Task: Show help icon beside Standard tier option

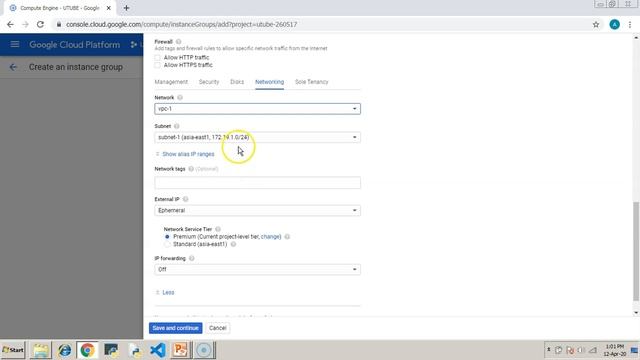Action: point(233,244)
